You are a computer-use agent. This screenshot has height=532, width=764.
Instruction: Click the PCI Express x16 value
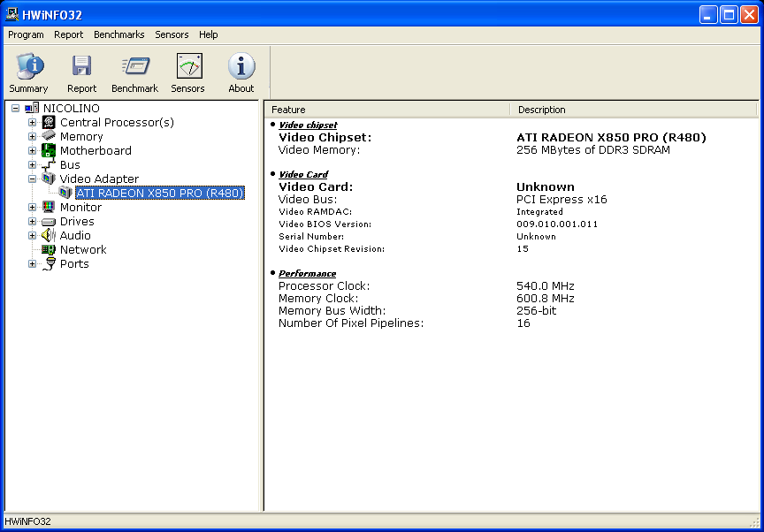(x=562, y=199)
